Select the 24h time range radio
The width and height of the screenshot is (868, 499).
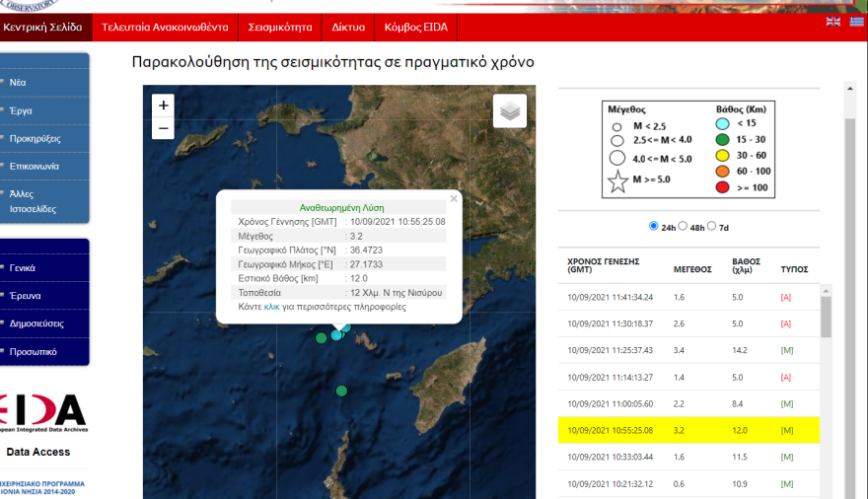click(653, 226)
